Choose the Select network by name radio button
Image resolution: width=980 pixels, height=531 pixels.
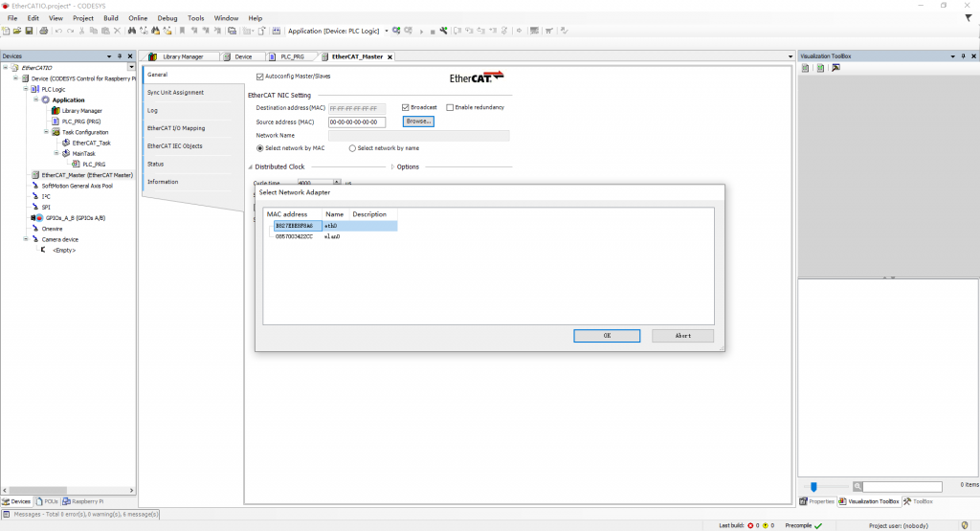[x=352, y=148]
